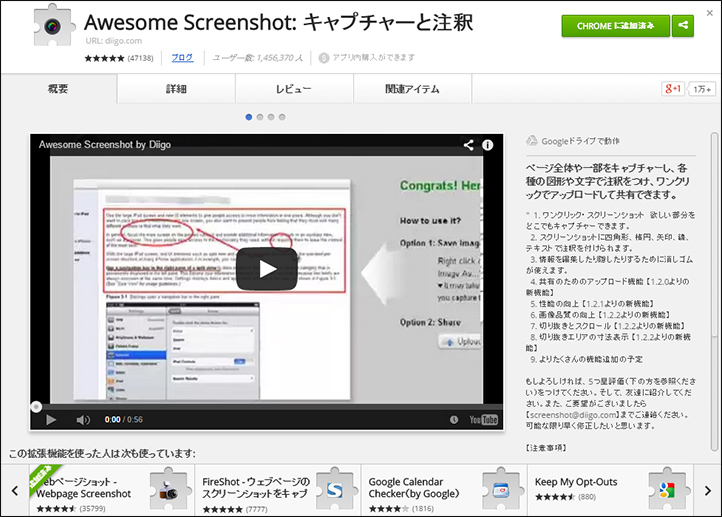Viewport: 722px width, 517px height.
Task: Click the CHROME に追加済み button
Action: point(616,26)
